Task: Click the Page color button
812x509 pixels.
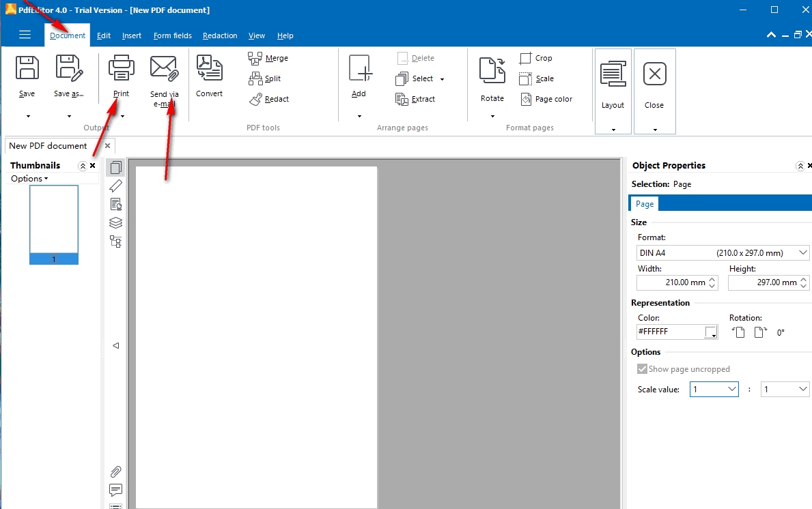Action: pos(546,99)
